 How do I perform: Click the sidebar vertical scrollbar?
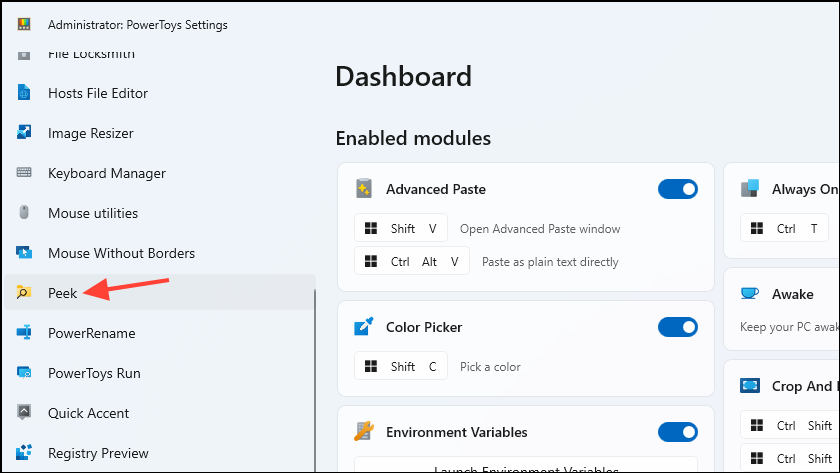coord(314,380)
